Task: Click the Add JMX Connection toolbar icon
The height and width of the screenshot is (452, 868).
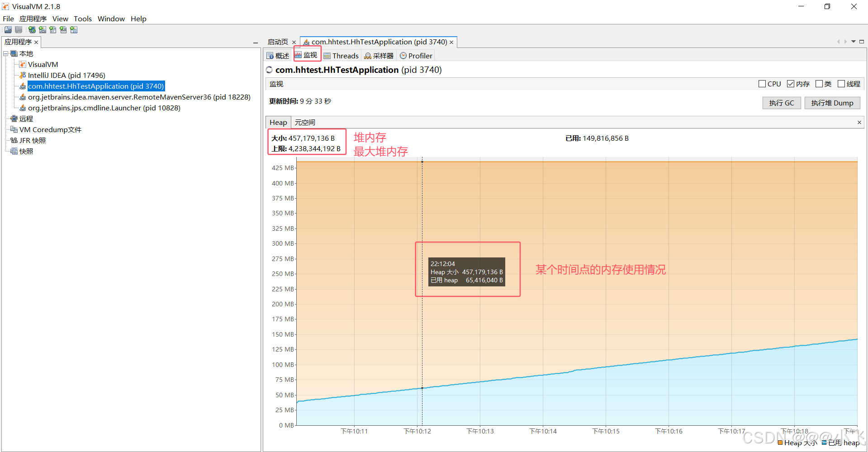Action: pyautogui.click(x=43, y=30)
